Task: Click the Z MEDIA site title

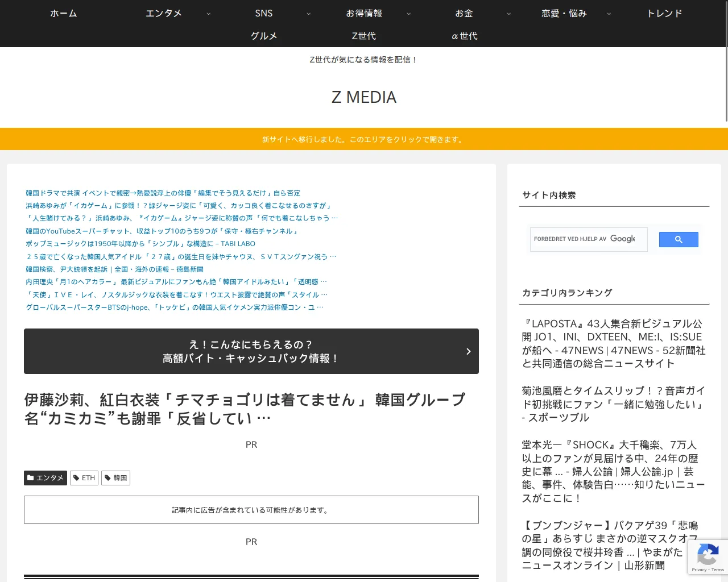Action: [364, 97]
